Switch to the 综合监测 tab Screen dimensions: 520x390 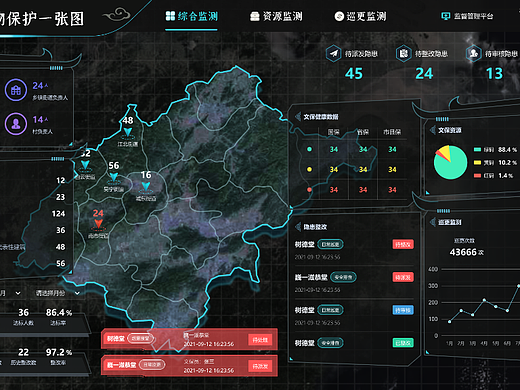pos(192,16)
